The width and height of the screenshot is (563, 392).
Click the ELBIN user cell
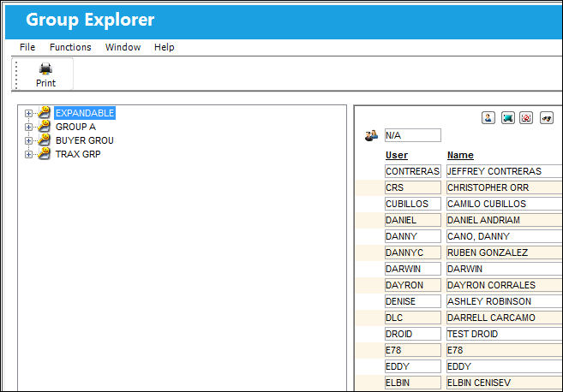click(x=413, y=383)
